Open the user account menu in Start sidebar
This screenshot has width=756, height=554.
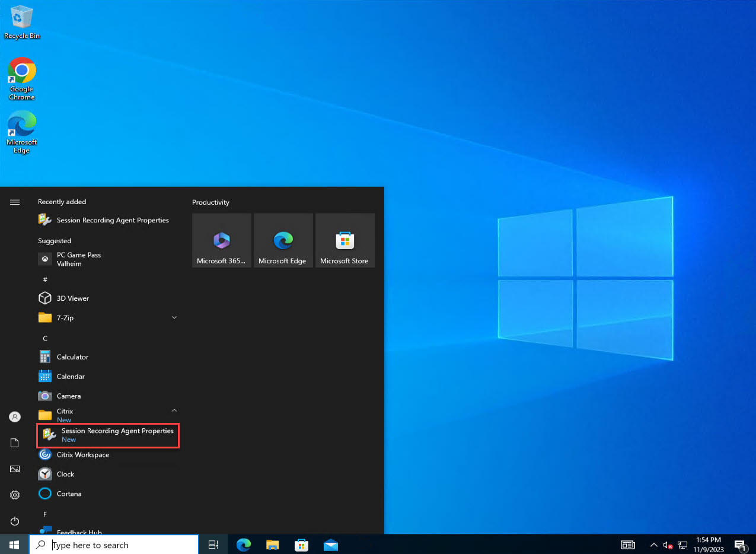14,416
